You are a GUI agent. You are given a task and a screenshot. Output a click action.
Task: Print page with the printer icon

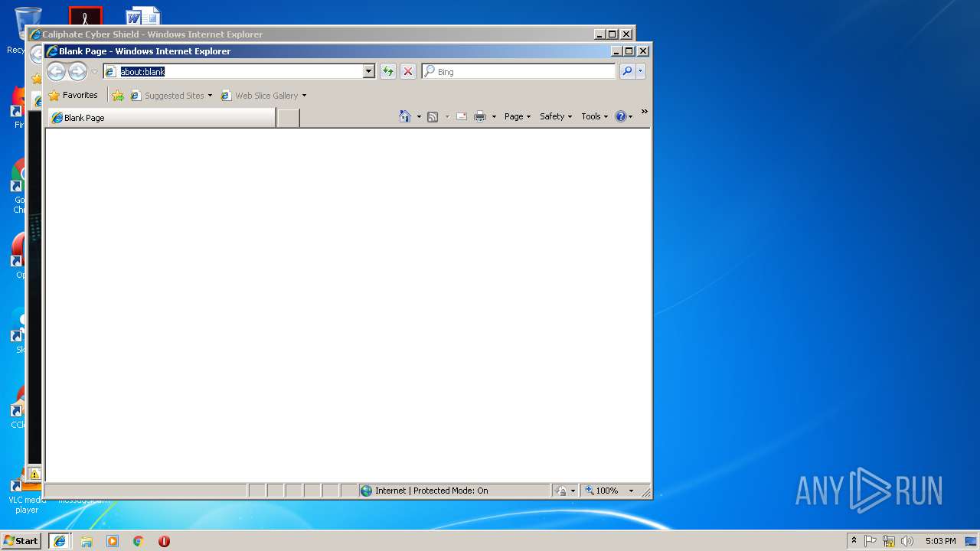tap(480, 116)
